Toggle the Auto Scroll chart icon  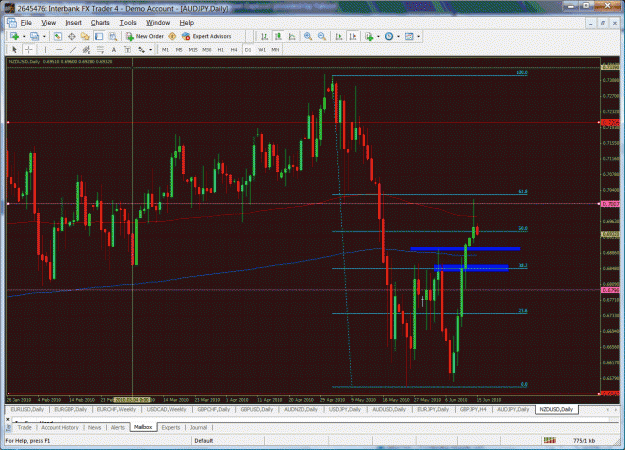pos(339,36)
